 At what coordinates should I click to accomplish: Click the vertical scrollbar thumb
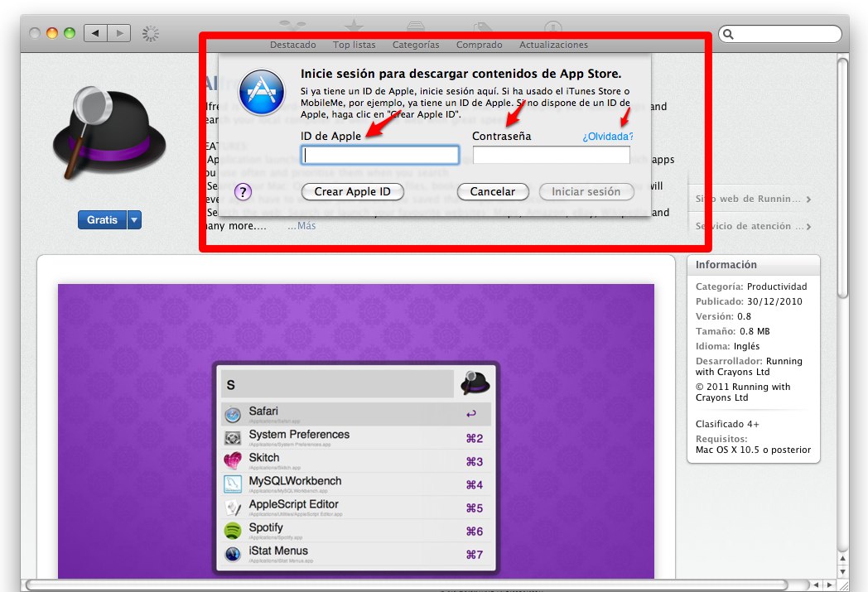842,178
